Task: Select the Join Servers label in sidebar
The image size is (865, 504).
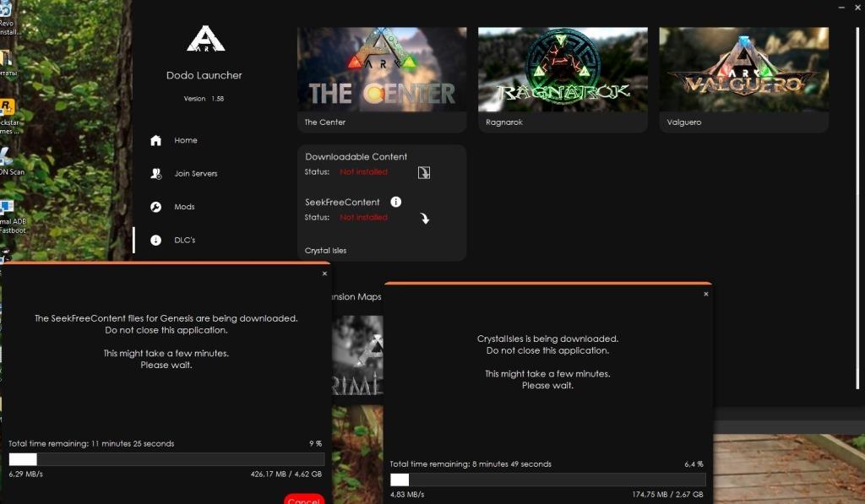Action: pos(196,174)
